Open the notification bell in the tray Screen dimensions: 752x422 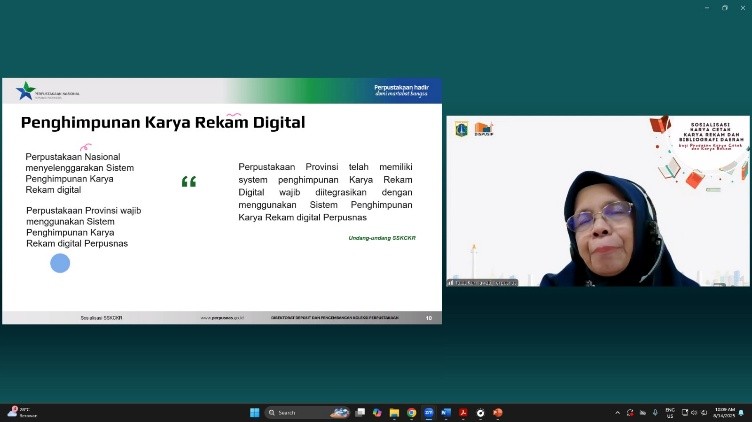[741, 412]
